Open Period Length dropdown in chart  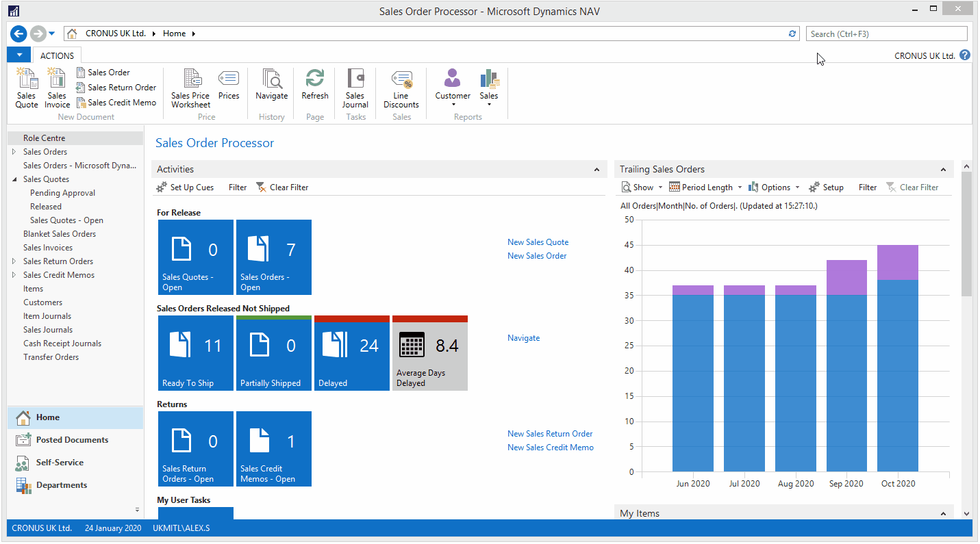point(705,187)
